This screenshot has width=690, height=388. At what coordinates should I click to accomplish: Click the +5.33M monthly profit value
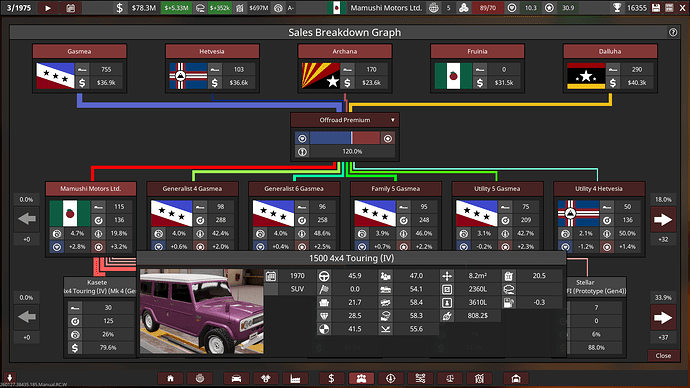176,8
